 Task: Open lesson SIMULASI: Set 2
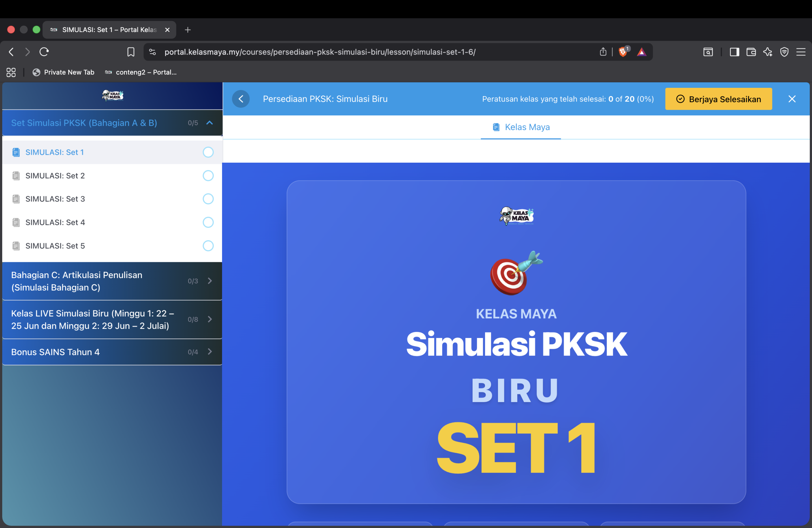(x=112, y=176)
